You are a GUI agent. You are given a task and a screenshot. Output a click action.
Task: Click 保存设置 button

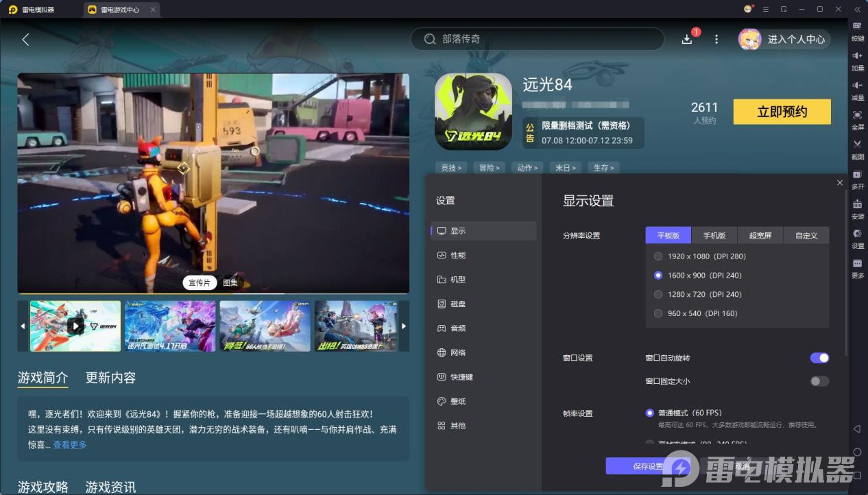coord(648,466)
